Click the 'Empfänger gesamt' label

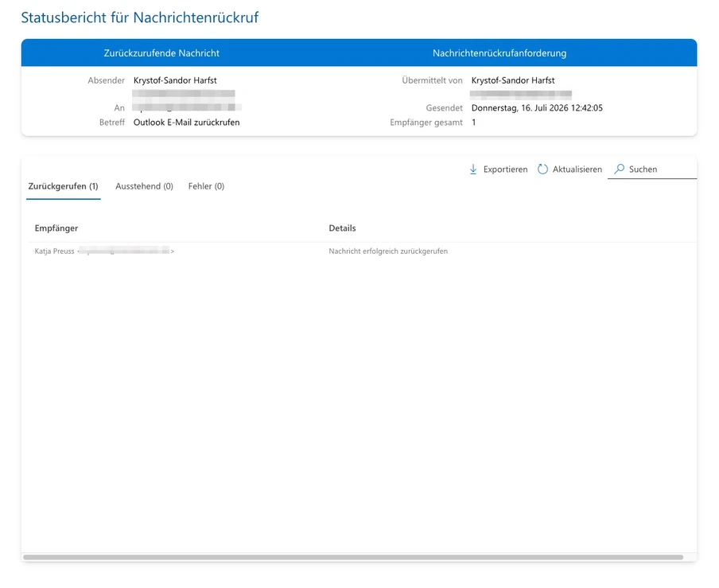pos(426,123)
